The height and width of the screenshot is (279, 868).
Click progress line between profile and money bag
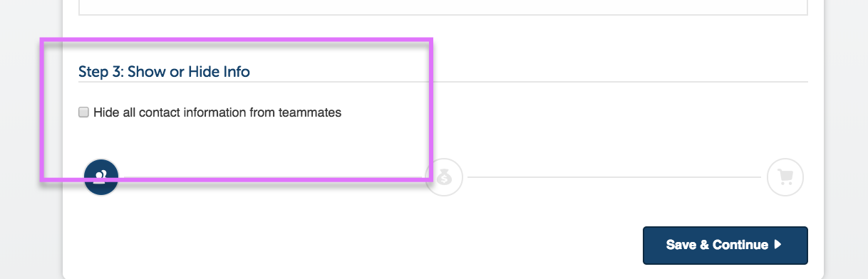(x=272, y=177)
